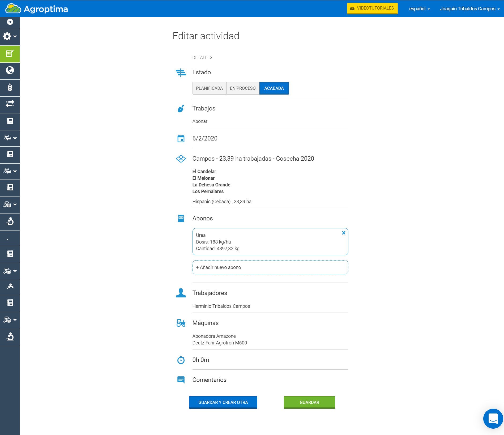504x435 pixels.
Task: Remove the Urea fertilizer entry
Action: (x=344, y=233)
